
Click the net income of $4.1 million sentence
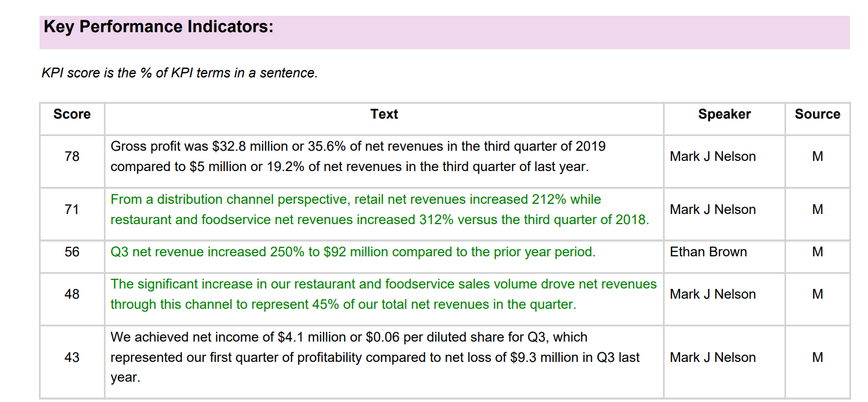click(375, 357)
